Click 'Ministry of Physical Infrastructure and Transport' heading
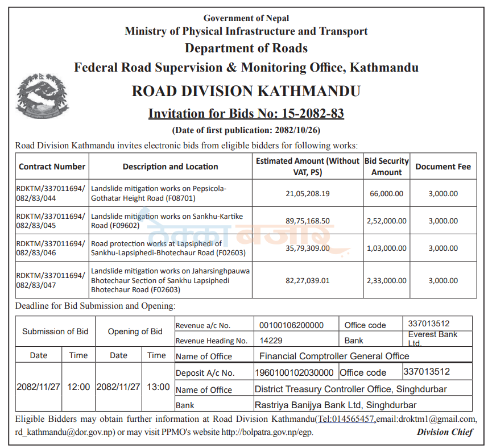 pos(246,31)
